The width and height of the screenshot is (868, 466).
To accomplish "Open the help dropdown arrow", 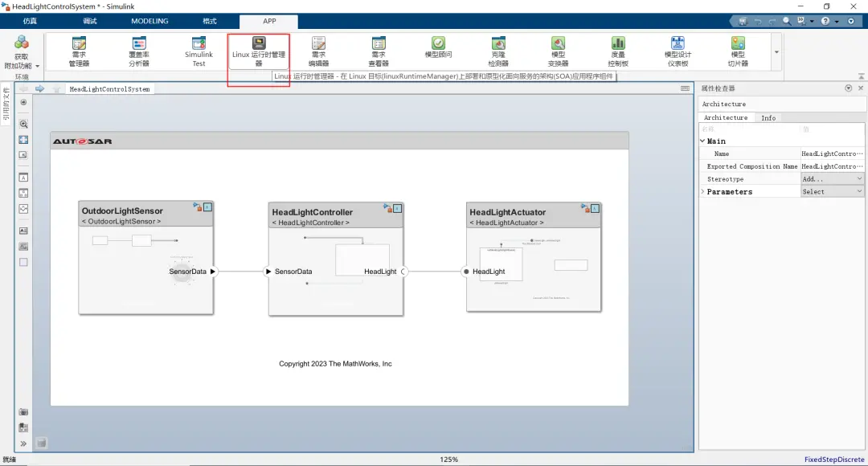I will coord(837,22).
